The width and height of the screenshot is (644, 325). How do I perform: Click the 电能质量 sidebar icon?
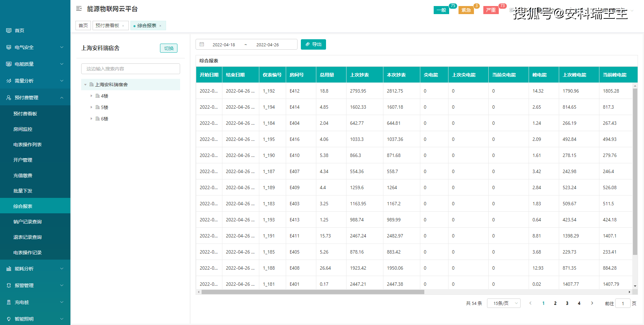[x=9, y=64]
